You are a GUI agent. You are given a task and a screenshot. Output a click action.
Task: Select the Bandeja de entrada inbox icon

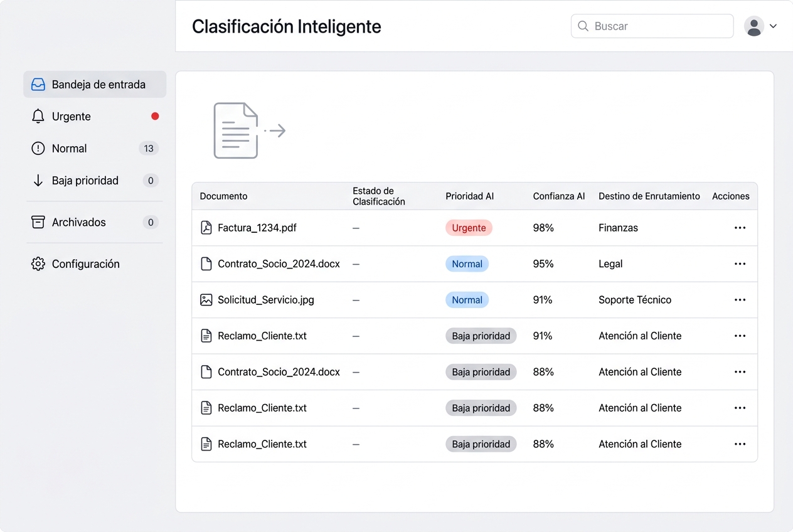tap(38, 83)
